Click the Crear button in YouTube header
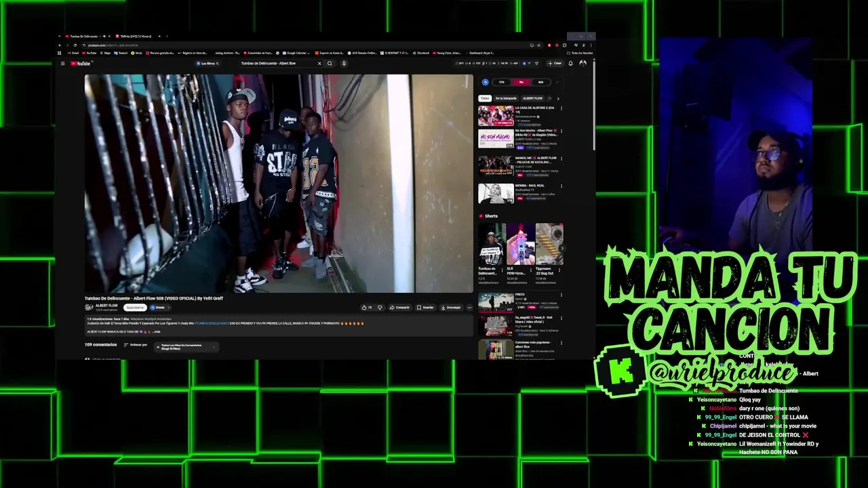The image size is (868, 488). tap(555, 63)
